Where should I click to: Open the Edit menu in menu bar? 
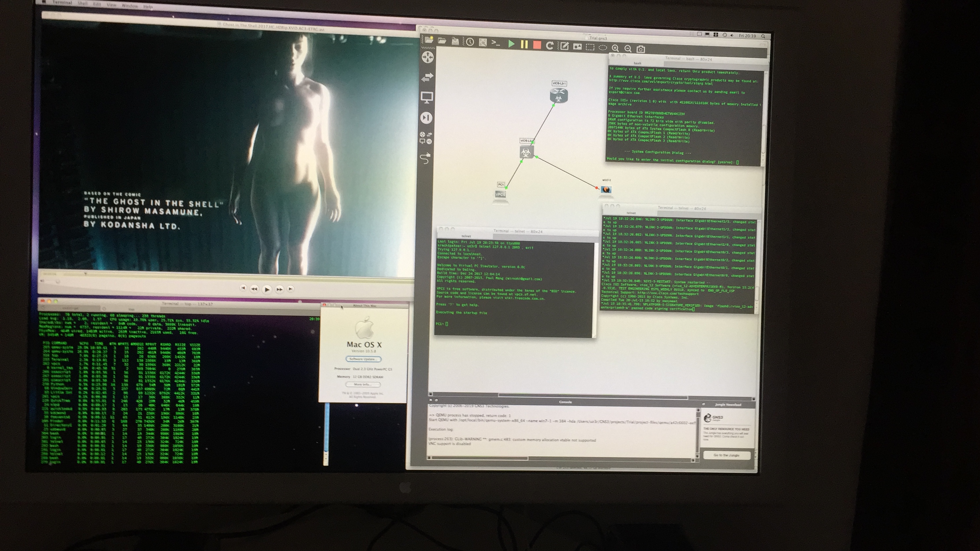click(97, 4)
